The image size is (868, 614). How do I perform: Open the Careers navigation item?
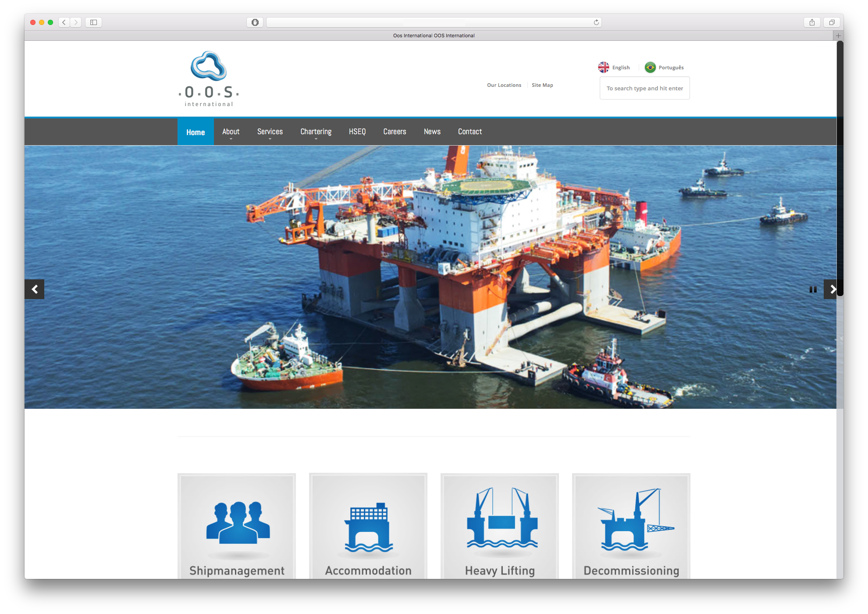click(395, 131)
